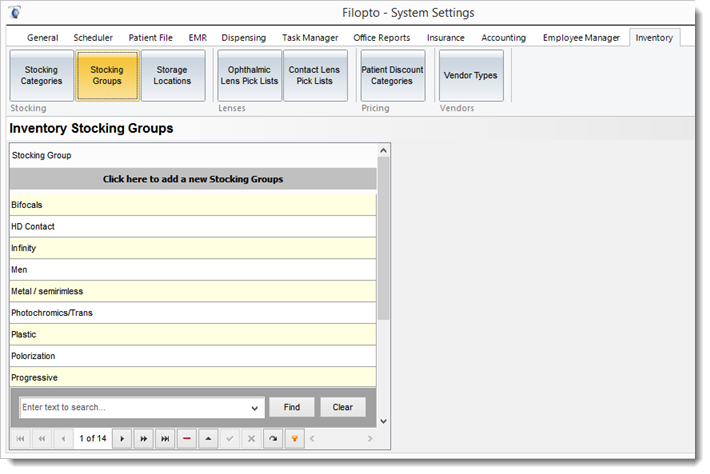710x474 pixels.
Task: Post edit with checkmark icon
Action: (x=230, y=439)
